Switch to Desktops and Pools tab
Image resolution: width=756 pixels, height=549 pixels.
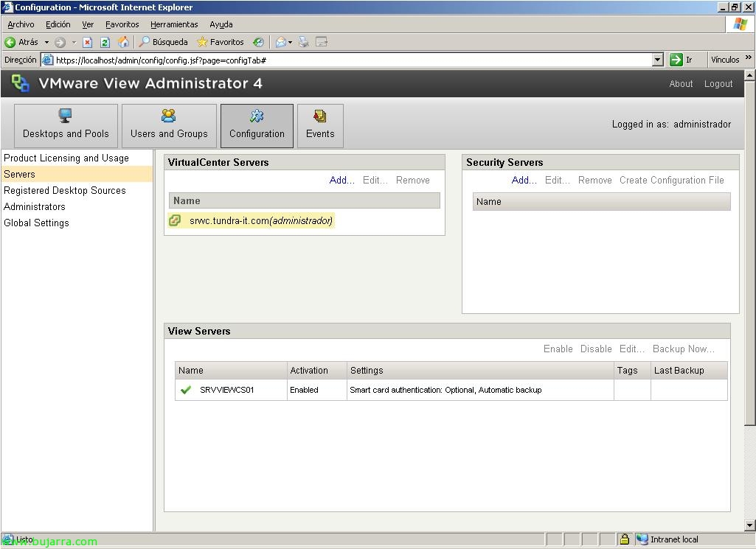(x=66, y=126)
